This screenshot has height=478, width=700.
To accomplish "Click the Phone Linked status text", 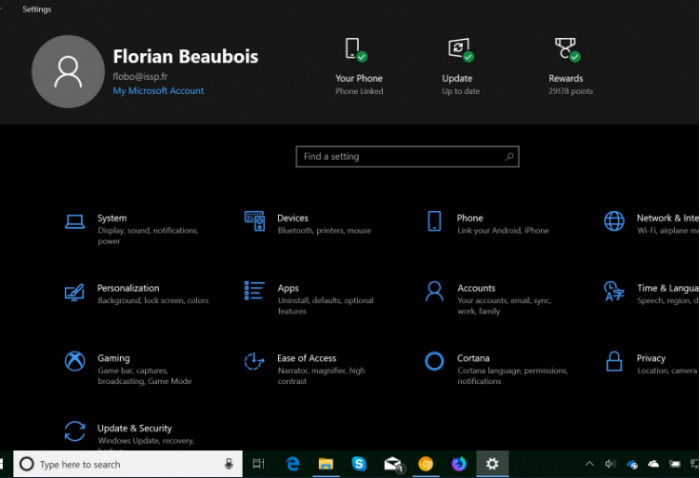I will (x=359, y=91).
